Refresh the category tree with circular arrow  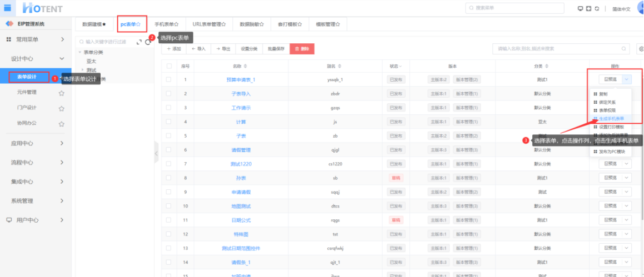tap(148, 42)
